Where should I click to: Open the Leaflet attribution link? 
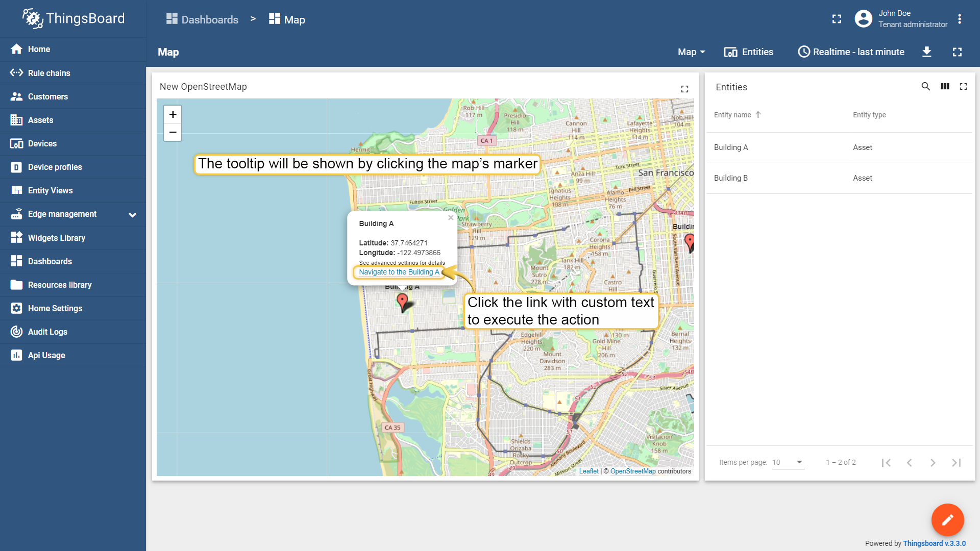[x=589, y=471]
